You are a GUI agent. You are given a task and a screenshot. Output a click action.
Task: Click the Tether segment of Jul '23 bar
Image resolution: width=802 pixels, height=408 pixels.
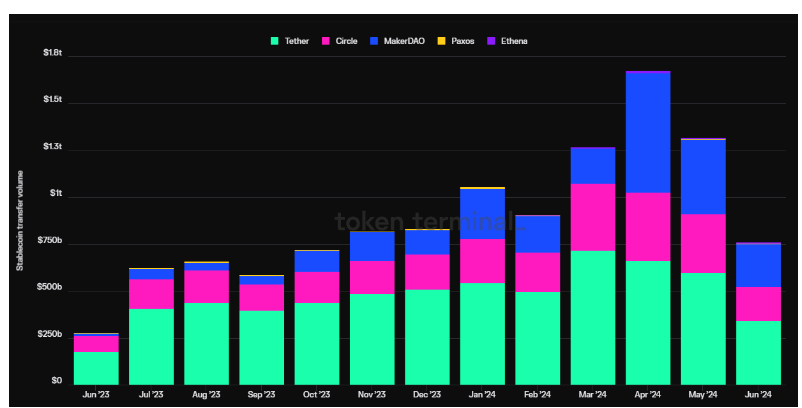click(151, 347)
